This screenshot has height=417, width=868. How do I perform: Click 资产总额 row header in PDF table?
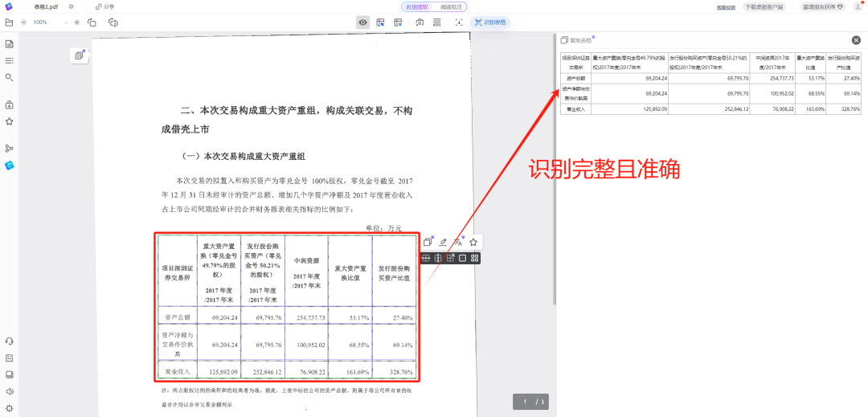point(177,317)
